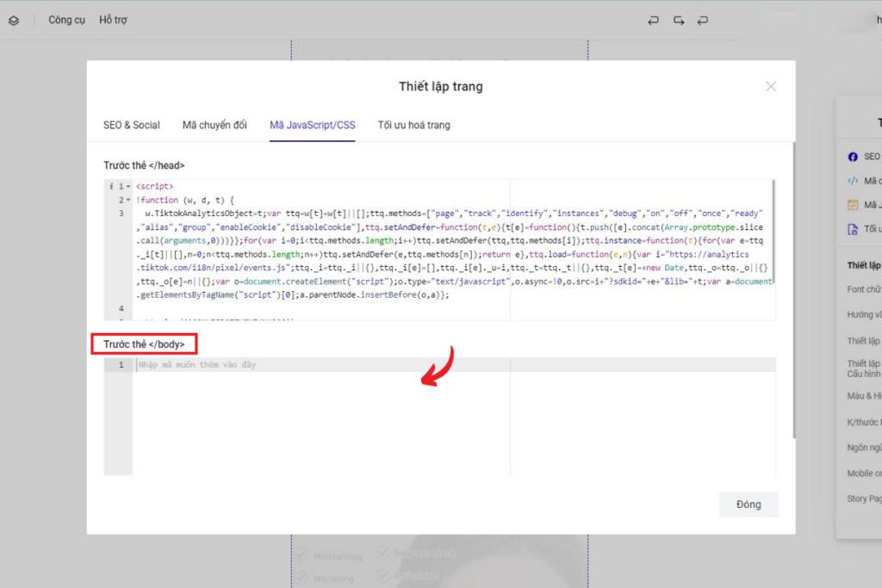Viewport: 882px width, 588px height.
Task: Switch to the Mã chuyển đổi tab
Action: [214, 125]
